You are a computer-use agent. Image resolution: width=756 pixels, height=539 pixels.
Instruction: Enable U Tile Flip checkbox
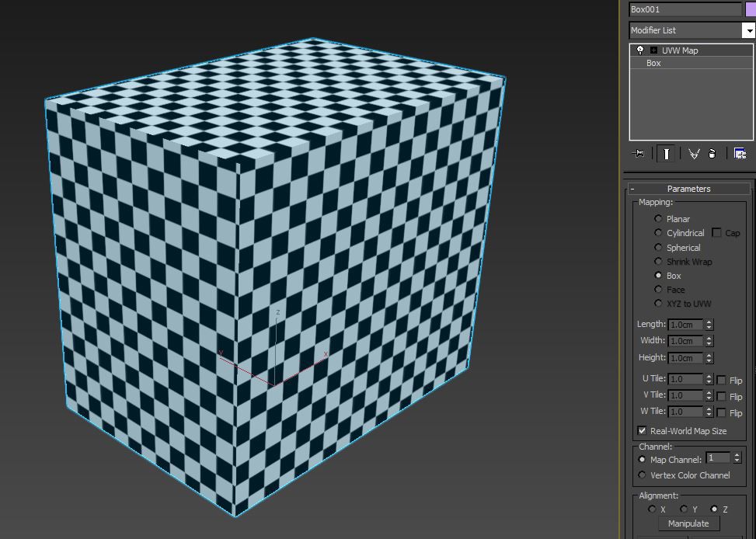[721, 380]
